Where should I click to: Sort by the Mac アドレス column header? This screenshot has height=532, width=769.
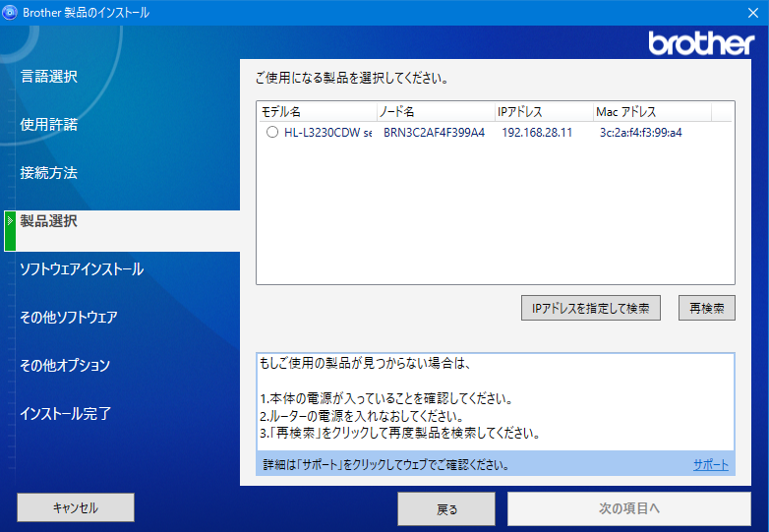[652, 112]
